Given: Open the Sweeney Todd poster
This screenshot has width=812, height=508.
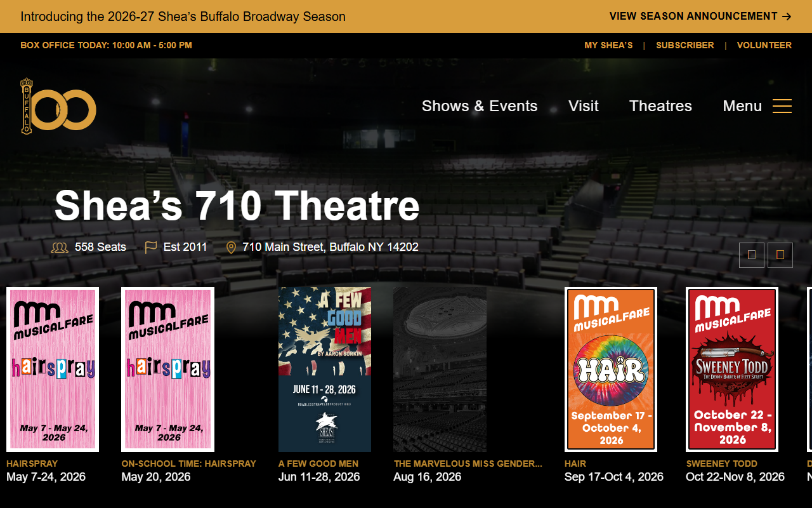Looking at the screenshot, I should tap(732, 370).
